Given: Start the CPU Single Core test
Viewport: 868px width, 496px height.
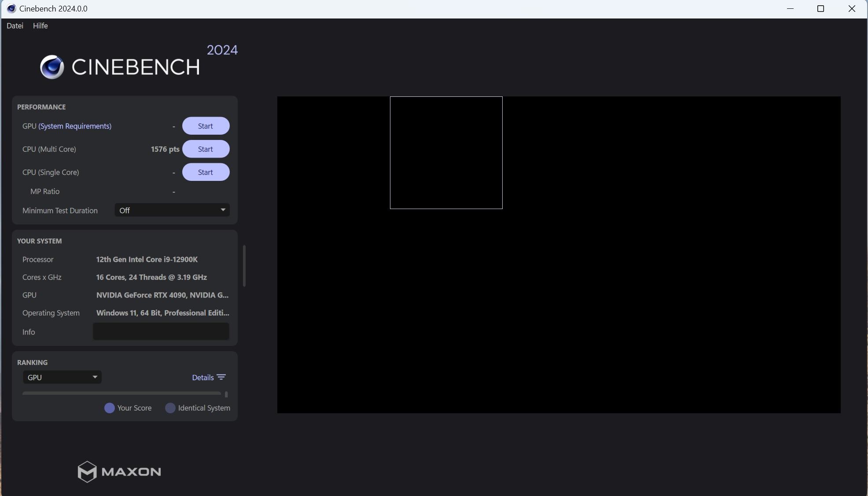Looking at the screenshot, I should click(206, 172).
